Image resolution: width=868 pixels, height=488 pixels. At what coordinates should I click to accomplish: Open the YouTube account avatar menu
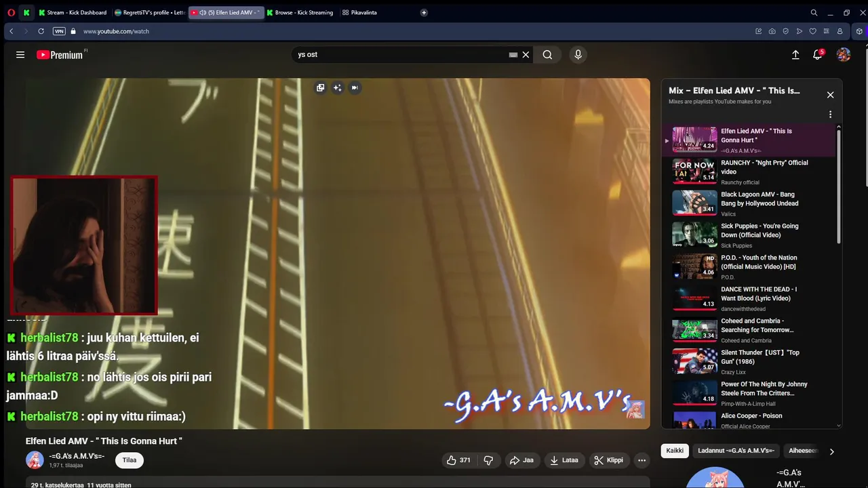coord(844,55)
